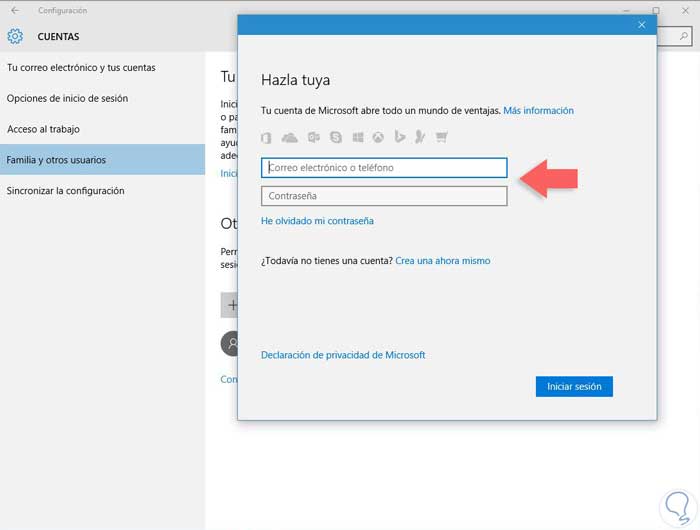Viewport: 700px width, 530px height.
Task: Click the Windows logo icon
Action: tap(358, 138)
